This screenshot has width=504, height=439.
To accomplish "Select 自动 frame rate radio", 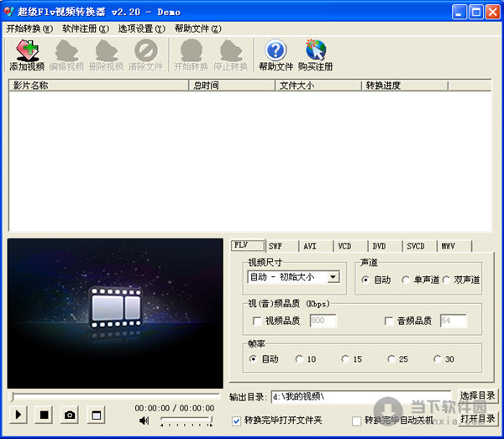I will [253, 359].
